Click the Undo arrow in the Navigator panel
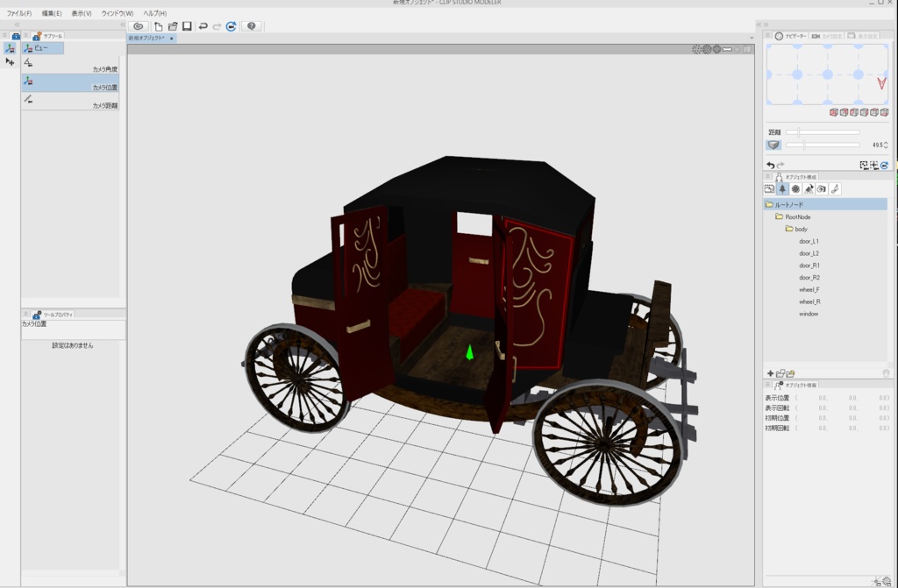The width and height of the screenshot is (898, 588). [x=772, y=165]
